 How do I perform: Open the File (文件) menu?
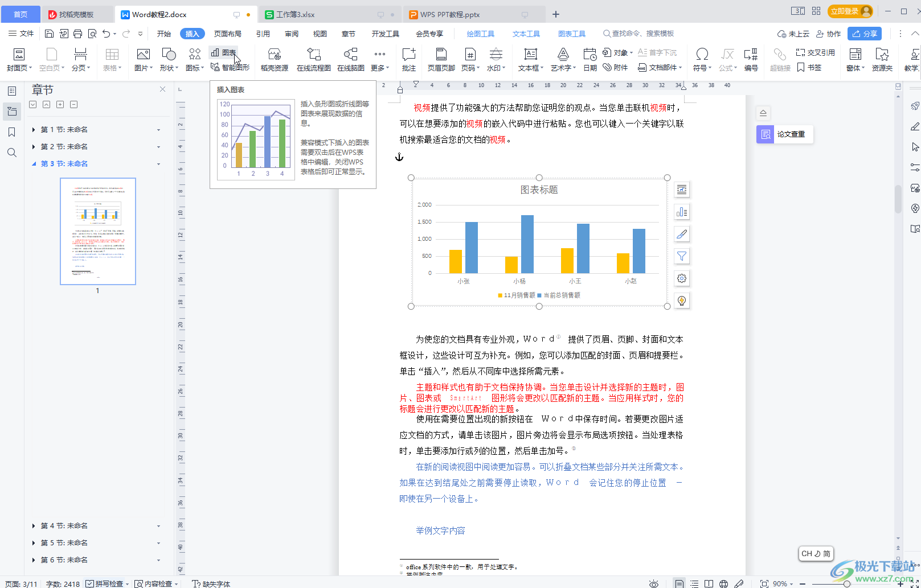tap(21, 34)
